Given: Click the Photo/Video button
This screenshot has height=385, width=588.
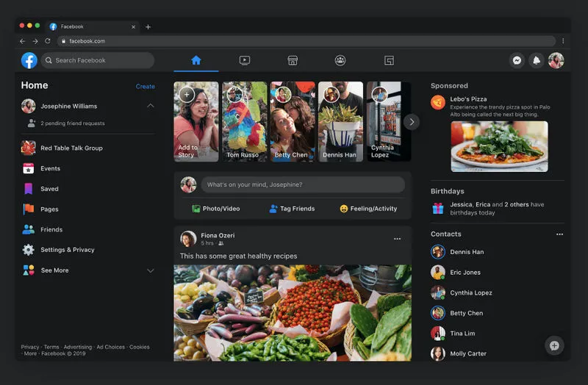Looking at the screenshot, I should point(215,209).
